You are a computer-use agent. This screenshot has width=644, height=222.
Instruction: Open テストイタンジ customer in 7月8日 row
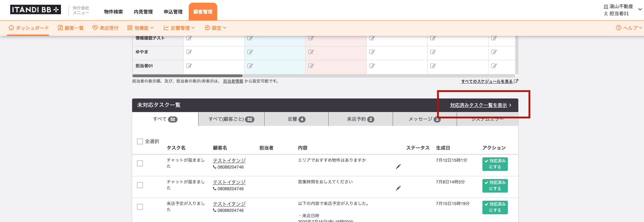click(x=229, y=182)
